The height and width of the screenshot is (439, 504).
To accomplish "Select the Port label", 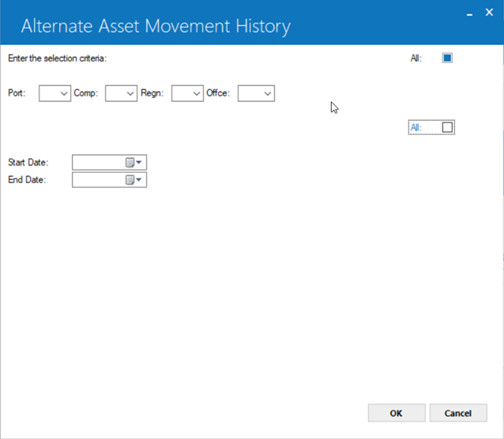I will (x=17, y=93).
